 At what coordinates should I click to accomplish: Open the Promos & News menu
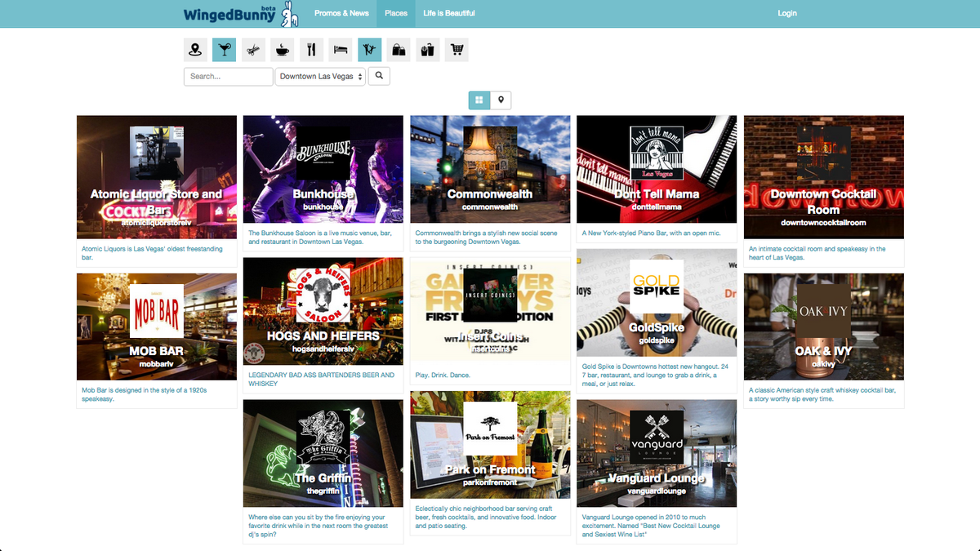pyautogui.click(x=341, y=13)
